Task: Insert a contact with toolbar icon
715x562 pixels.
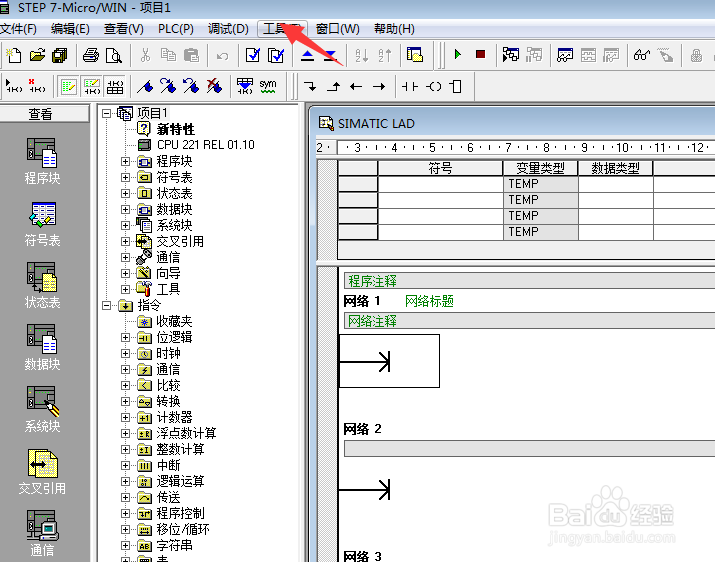Action: click(409, 86)
